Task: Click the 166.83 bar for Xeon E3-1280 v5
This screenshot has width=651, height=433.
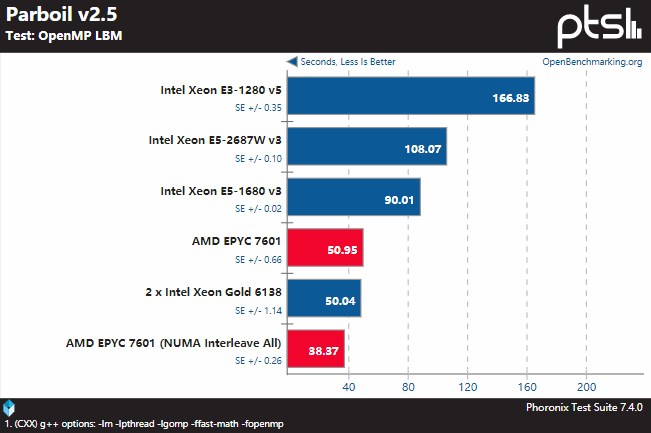Action: pyautogui.click(x=411, y=95)
